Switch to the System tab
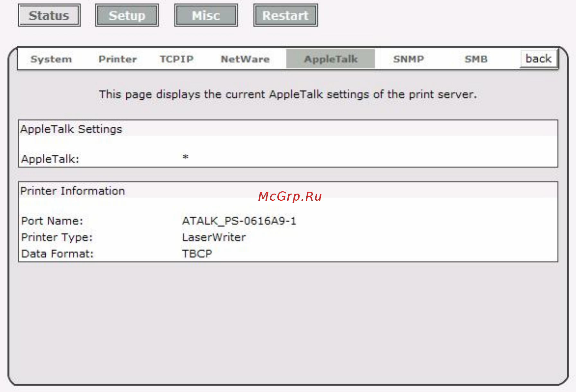Screen dimensions: 576x392 click(x=51, y=59)
